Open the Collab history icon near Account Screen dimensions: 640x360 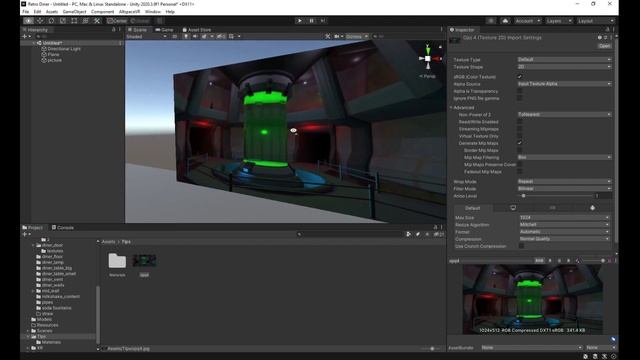pyautogui.click(x=491, y=21)
